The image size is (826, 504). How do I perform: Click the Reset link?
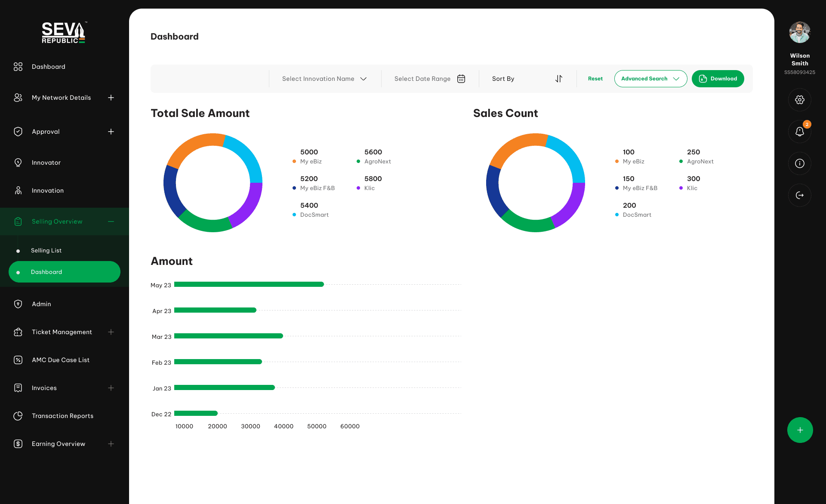point(595,79)
